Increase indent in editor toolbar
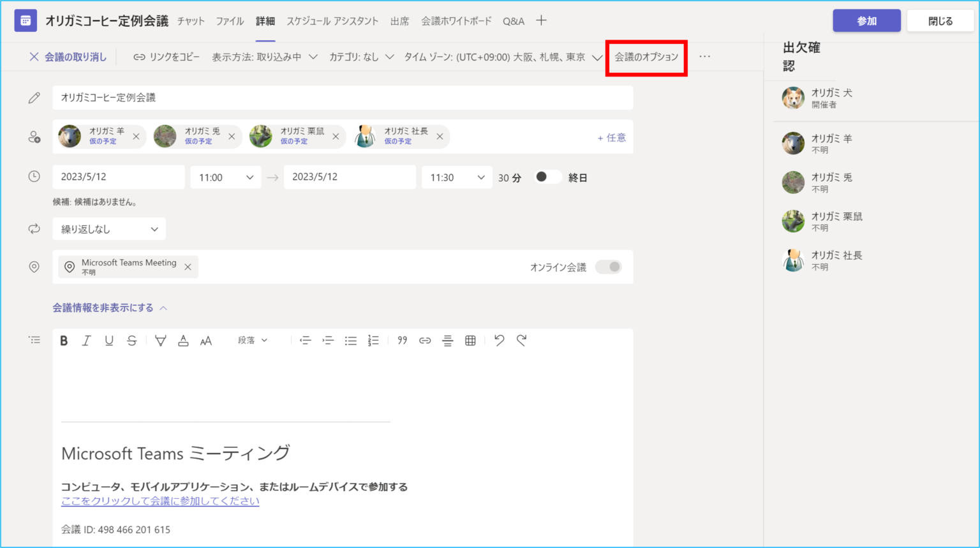This screenshot has height=548, width=980. 328,341
